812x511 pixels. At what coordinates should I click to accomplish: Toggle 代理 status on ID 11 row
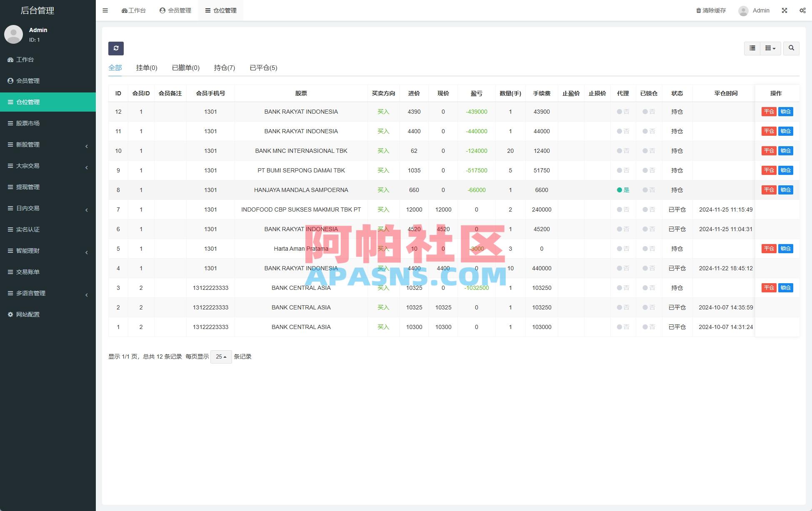tap(623, 131)
